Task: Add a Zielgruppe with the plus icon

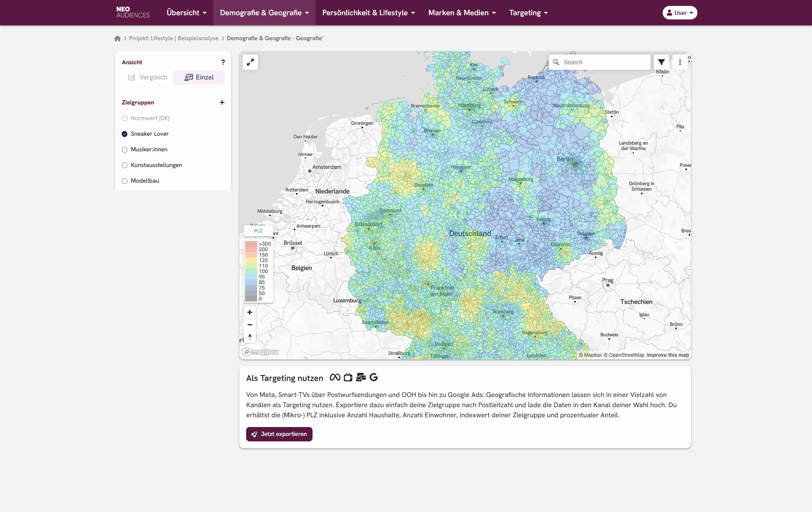Action: 222,102
